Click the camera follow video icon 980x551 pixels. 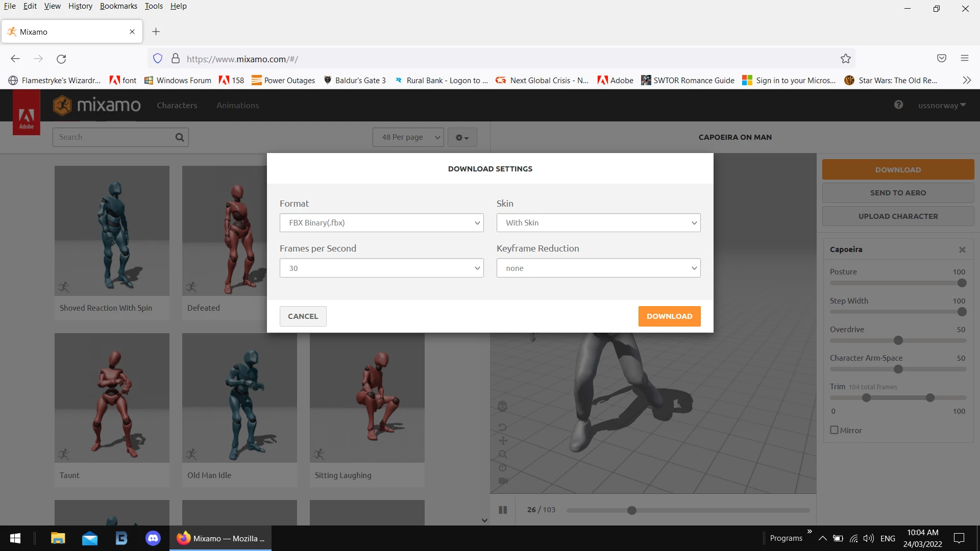coord(503,481)
